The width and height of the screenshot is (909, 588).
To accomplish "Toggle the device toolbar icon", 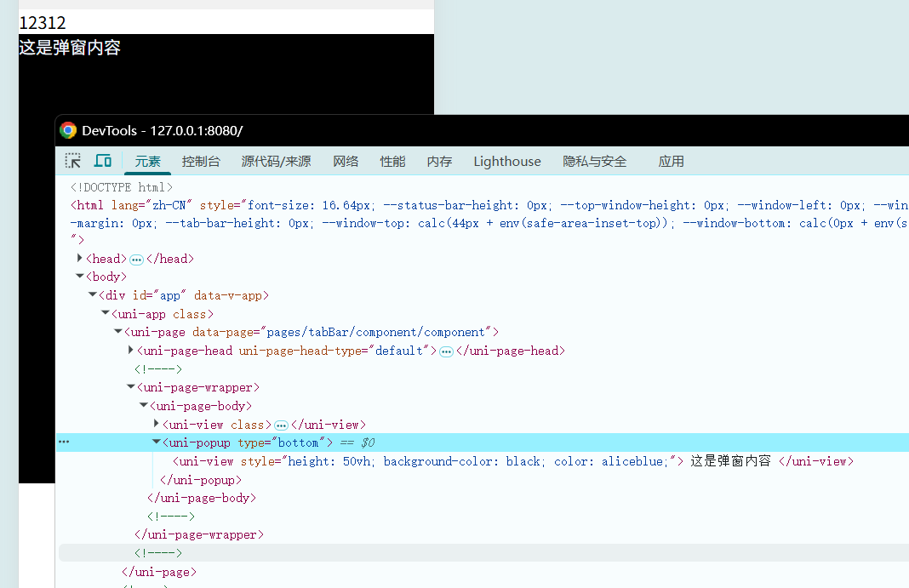I will [103, 161].
